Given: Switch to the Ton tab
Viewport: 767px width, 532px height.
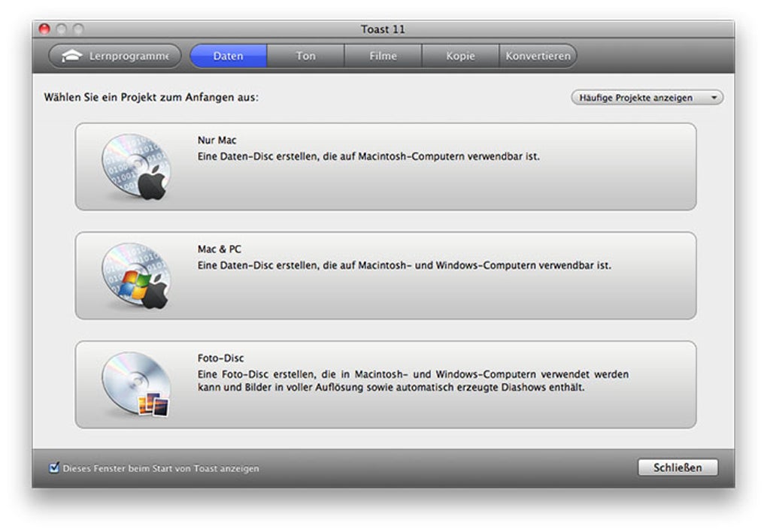Looking at the screenshot, I should click(x=306, y=56).
